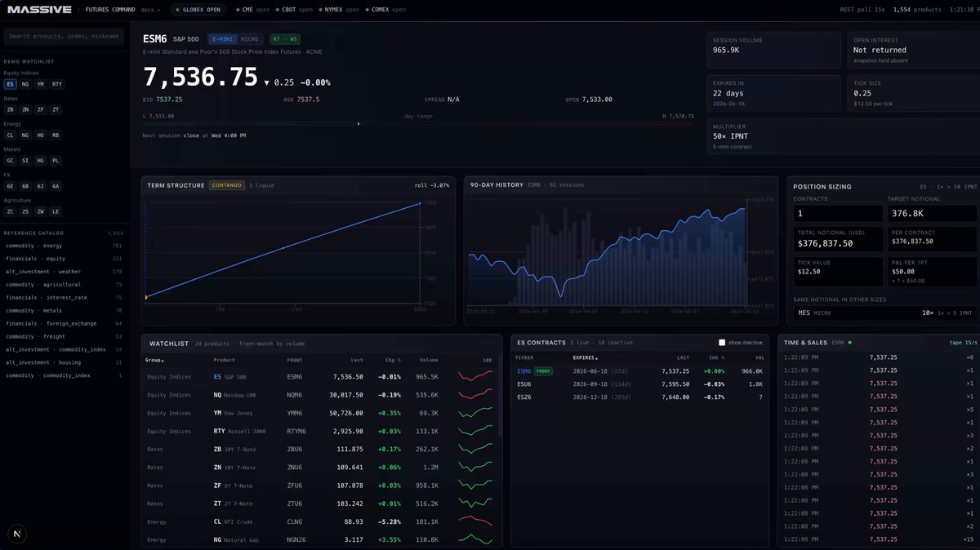
Task: Select ZT chip under Rates
Action: (56, 109)
